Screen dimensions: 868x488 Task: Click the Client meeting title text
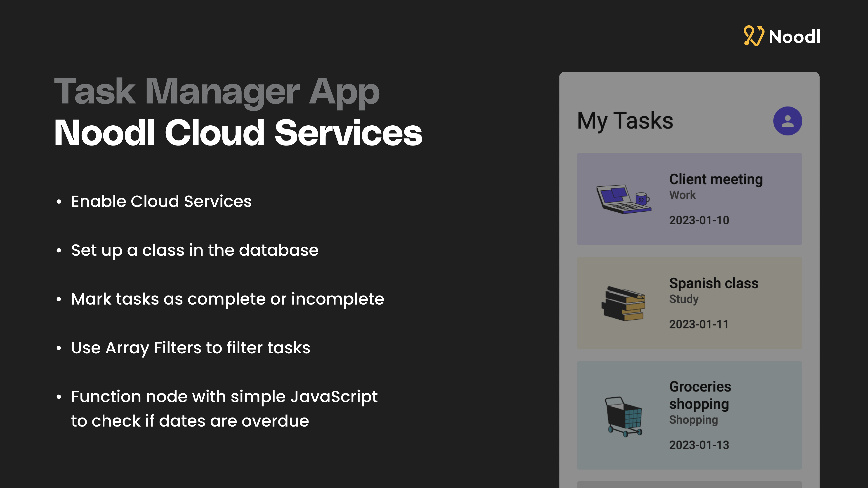tap(716, 179)
